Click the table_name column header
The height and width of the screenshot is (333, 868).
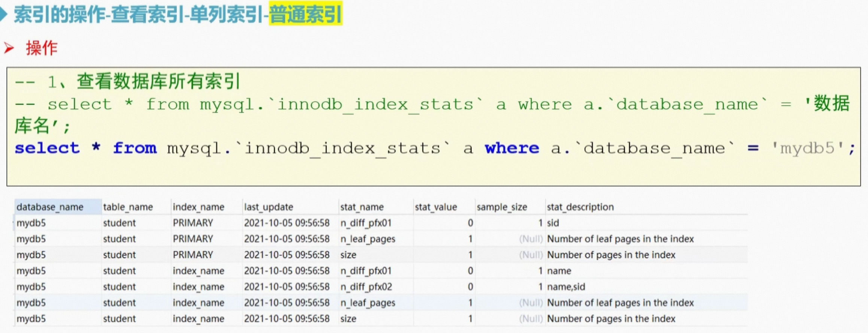pos(136,207)
